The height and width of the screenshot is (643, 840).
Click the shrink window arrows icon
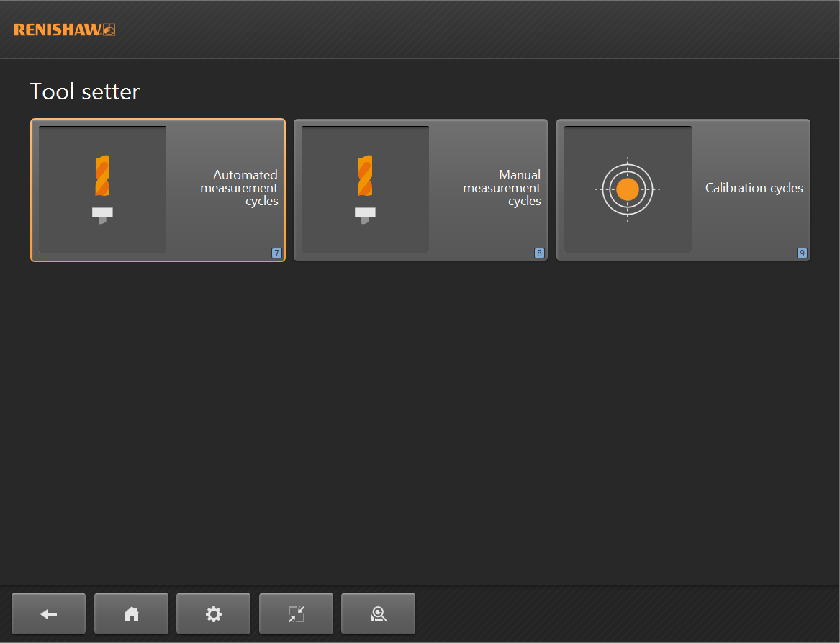(x=296, y=614)
